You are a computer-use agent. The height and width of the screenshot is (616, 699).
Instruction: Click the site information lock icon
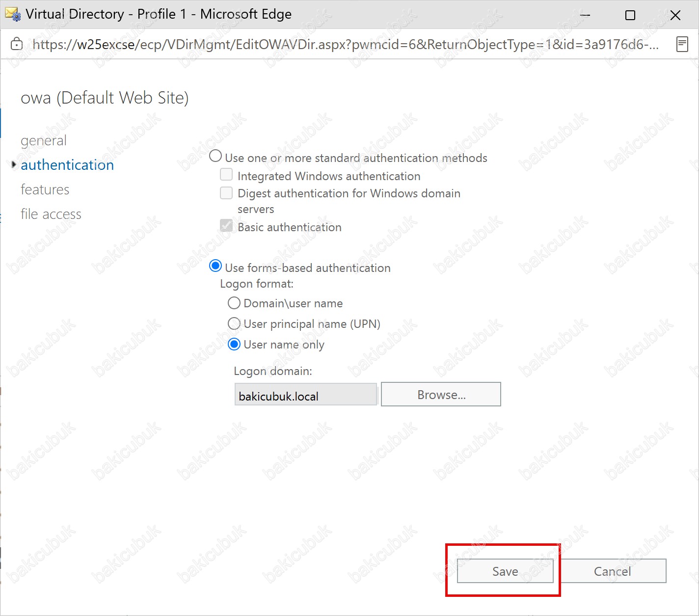[x=17, y=44]
